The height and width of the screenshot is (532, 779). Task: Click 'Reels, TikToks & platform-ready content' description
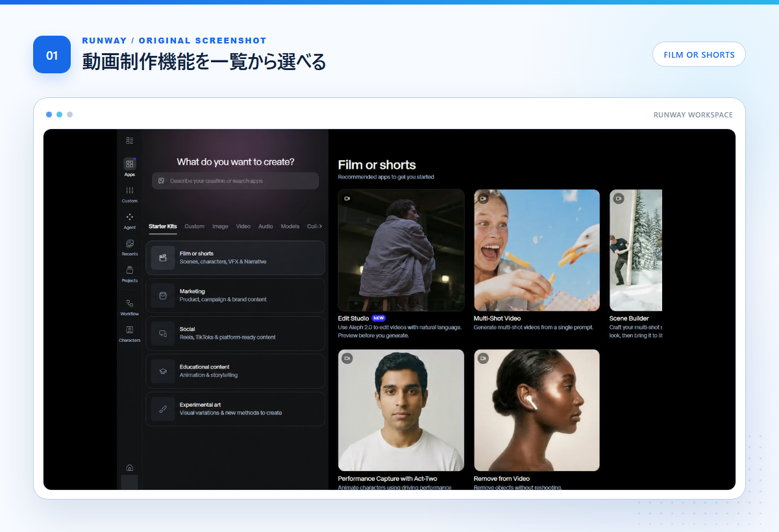(227, 337)
